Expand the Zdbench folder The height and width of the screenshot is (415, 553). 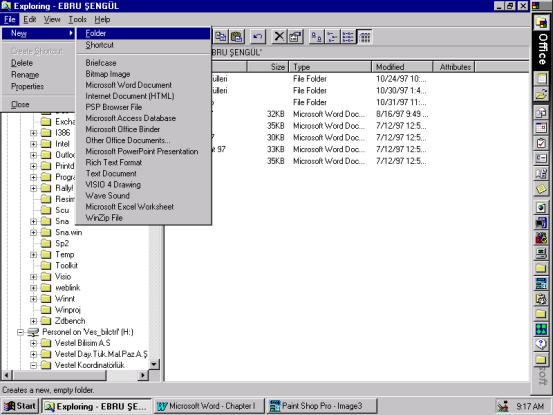click(34, 321)
